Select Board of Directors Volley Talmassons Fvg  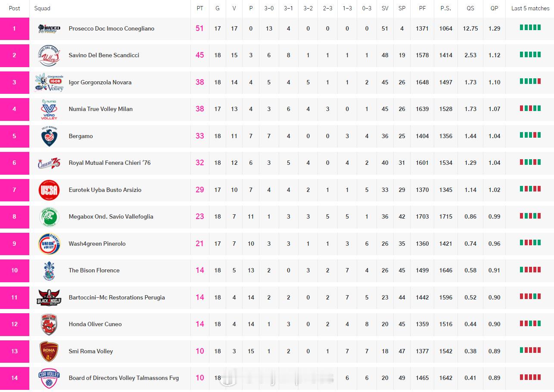click(124, 378)
